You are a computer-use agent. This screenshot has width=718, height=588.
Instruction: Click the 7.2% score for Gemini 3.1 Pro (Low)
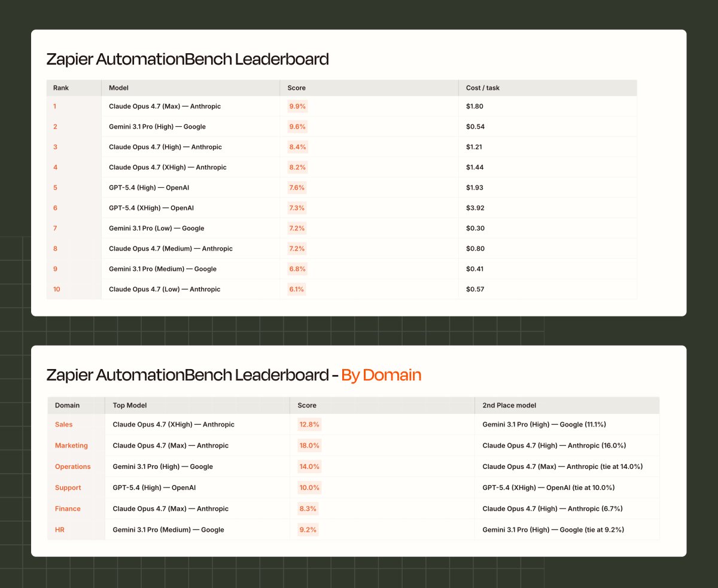(297, 229)
